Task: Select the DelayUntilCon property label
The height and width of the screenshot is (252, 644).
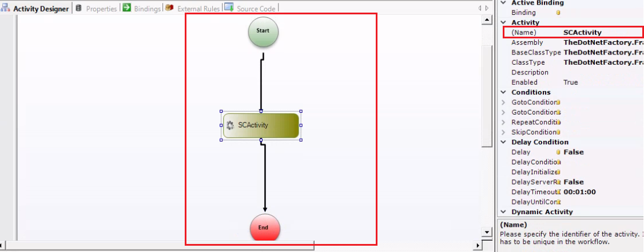Action: pyautogui.click(x=534, y=202)
